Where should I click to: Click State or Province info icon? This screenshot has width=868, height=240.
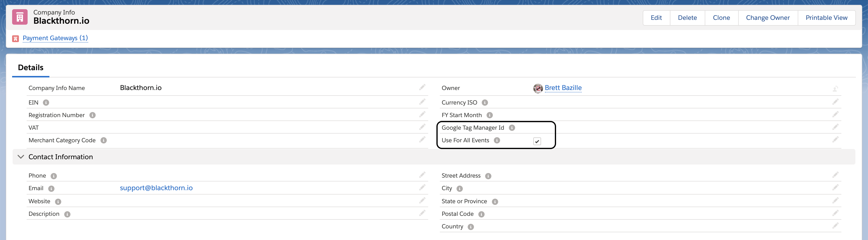(x=495, y=202)
